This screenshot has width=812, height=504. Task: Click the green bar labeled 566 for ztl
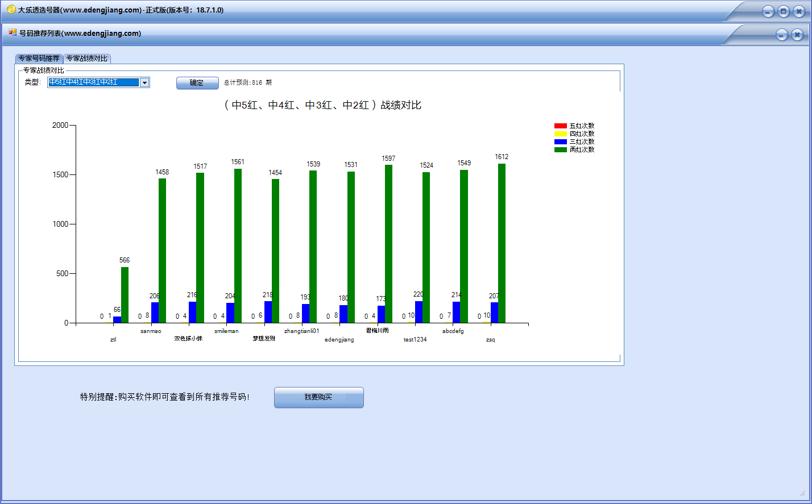click(125, 295)
